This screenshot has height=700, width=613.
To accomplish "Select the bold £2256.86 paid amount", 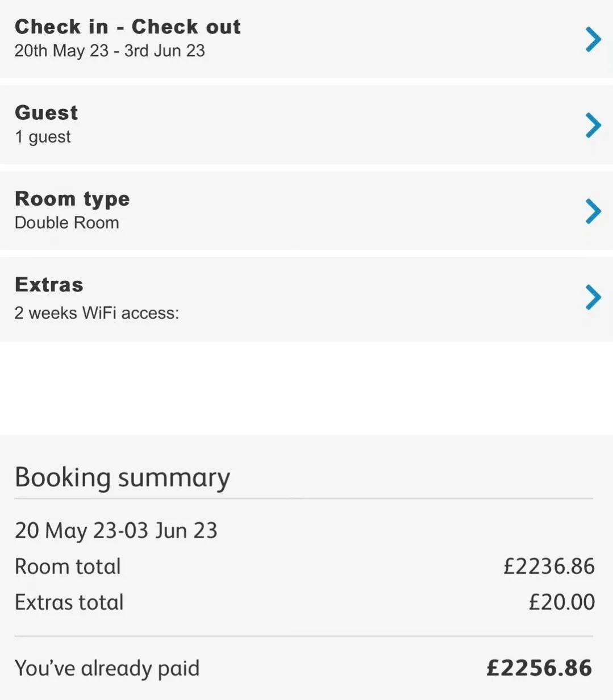I will click(x=539, y=668).
